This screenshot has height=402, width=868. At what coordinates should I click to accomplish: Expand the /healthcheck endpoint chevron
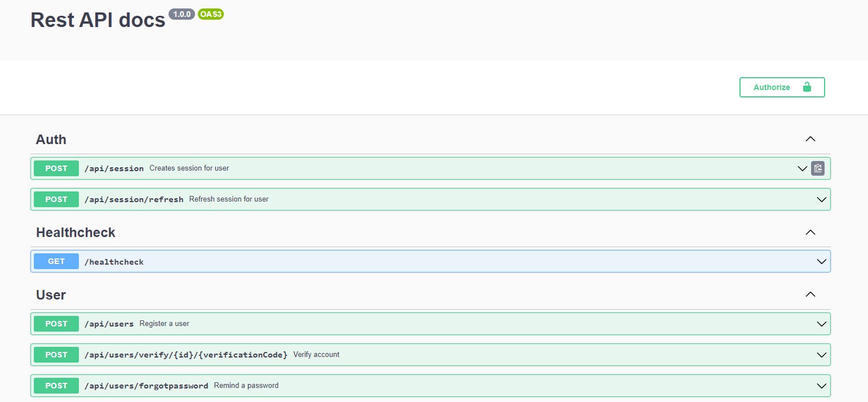tap(821, 261)
